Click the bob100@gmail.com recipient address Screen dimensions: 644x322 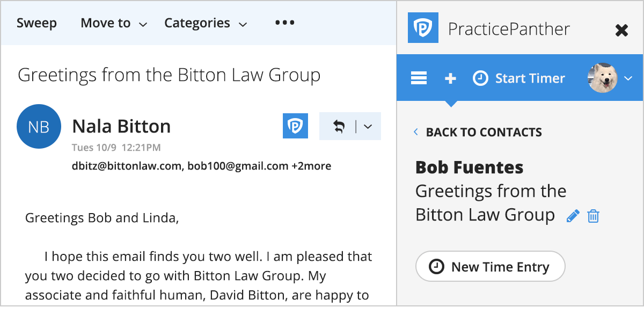click(238, 166)
